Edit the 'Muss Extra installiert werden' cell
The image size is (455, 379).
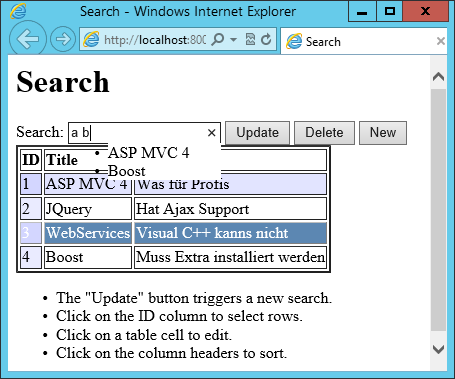[x=230, y=257]
